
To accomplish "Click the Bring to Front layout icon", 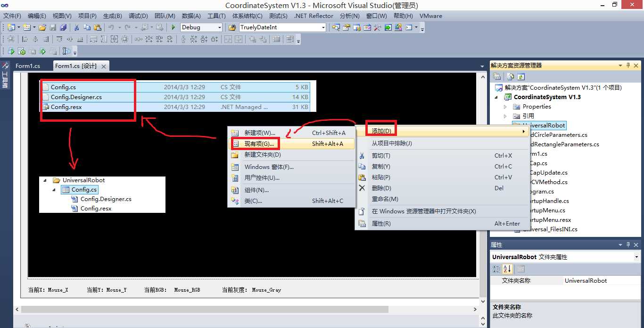I will [x=253, y=39].
